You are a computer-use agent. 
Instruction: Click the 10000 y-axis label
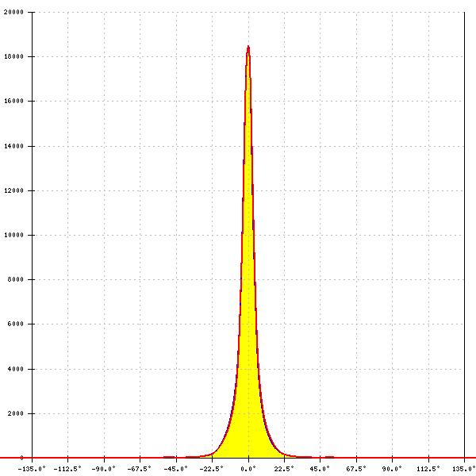click(x=13, y=235)
